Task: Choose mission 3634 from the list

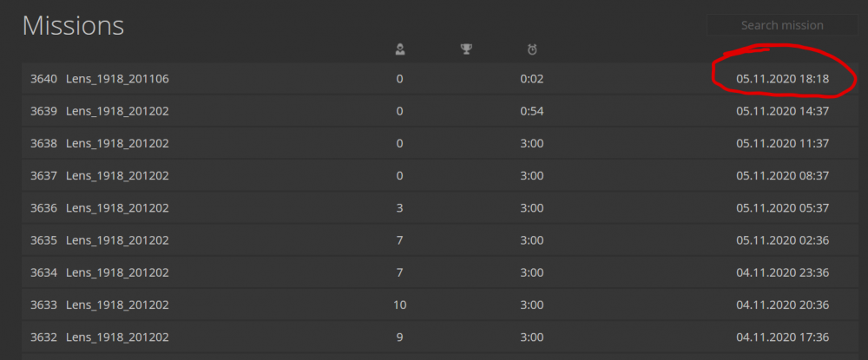Action: 117,272
